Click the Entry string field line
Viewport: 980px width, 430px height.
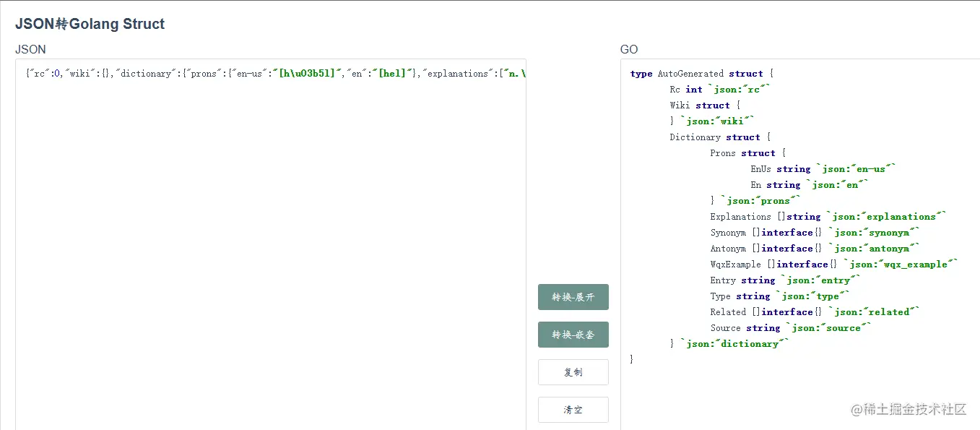[785, 280]
